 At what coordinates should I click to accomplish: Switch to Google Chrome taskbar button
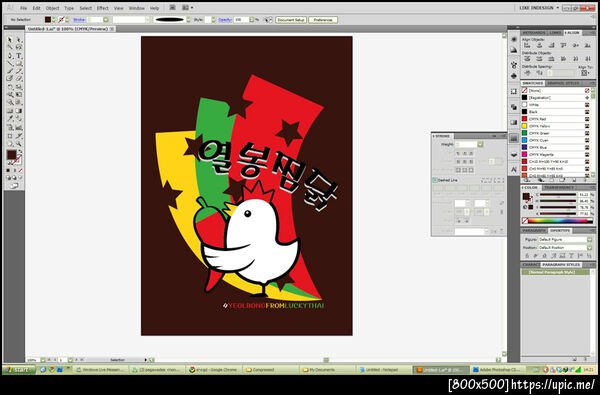[x=214, y=370]
